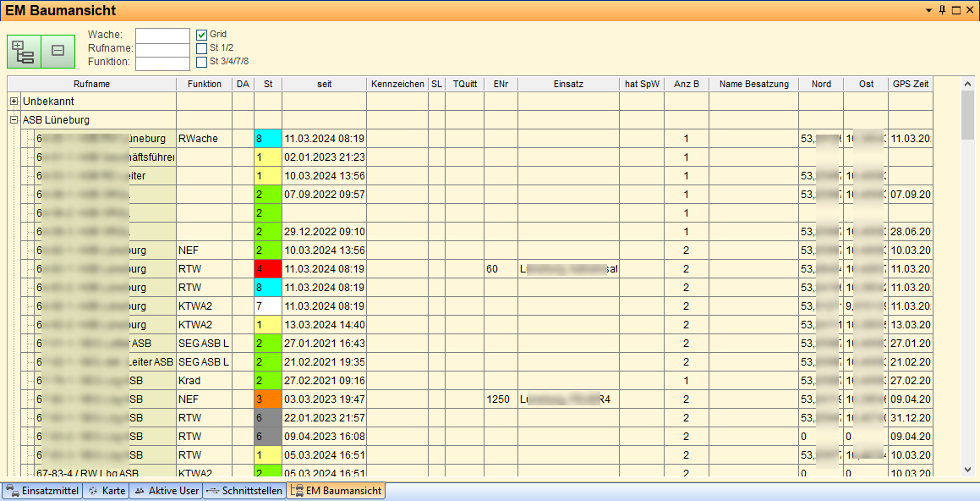The image size is (980, 501).
Task: Open the panel options dropdown arrow
Action: pos(928,10)
